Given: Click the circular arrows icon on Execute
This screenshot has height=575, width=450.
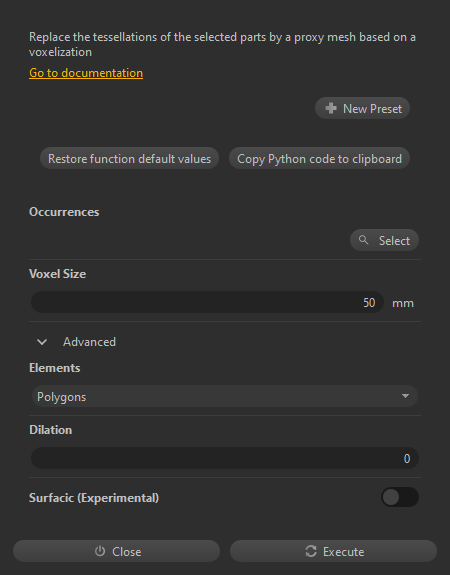Looking at the screenshot, I should coord(311,551).
